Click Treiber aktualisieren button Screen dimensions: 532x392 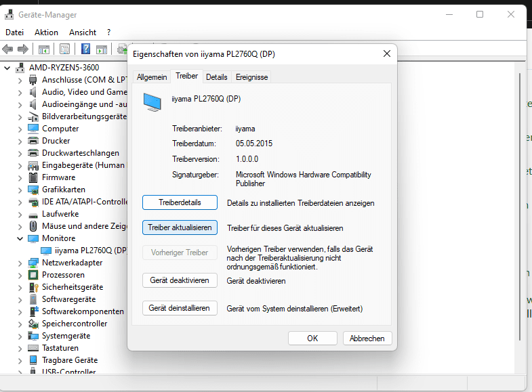[180, 227]
